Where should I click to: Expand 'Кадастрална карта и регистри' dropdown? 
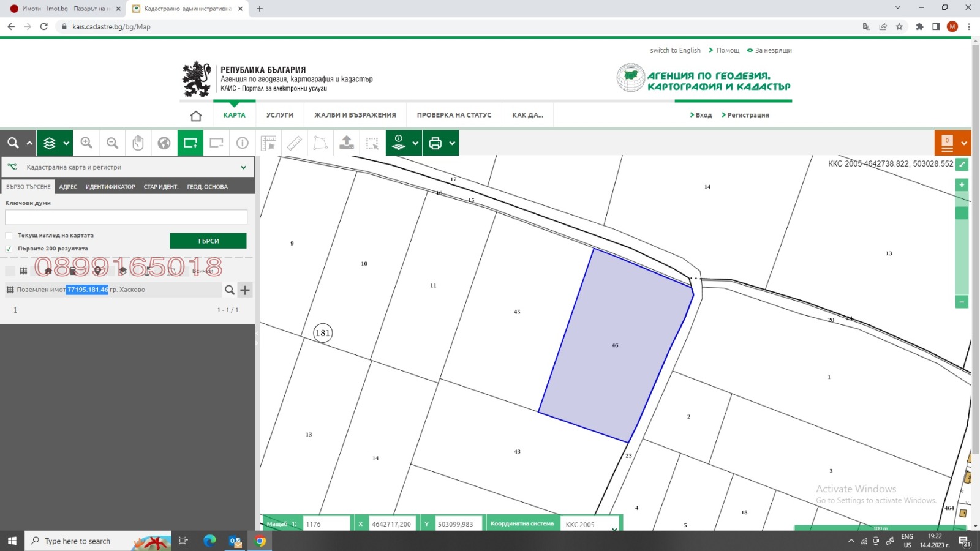(x=243, y=167)
